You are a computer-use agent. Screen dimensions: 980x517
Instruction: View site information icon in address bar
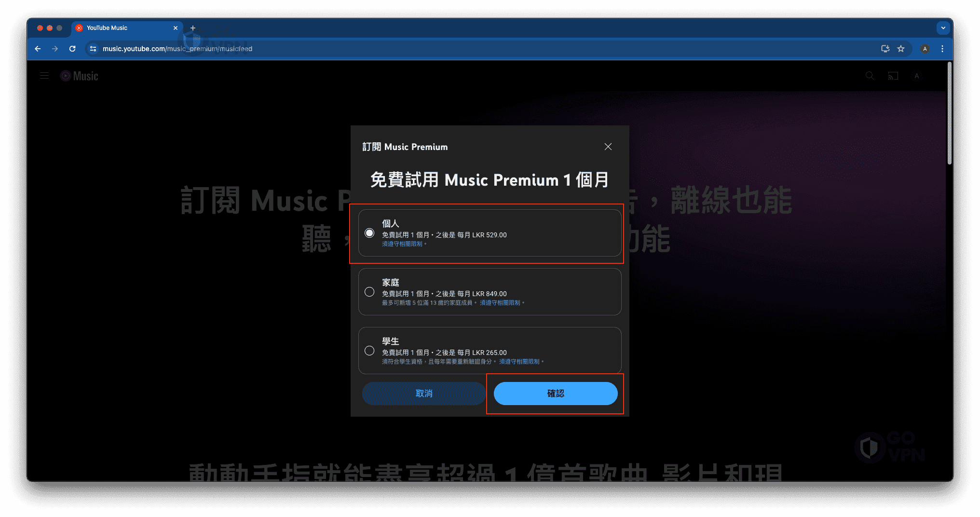(x=93, y=49)
